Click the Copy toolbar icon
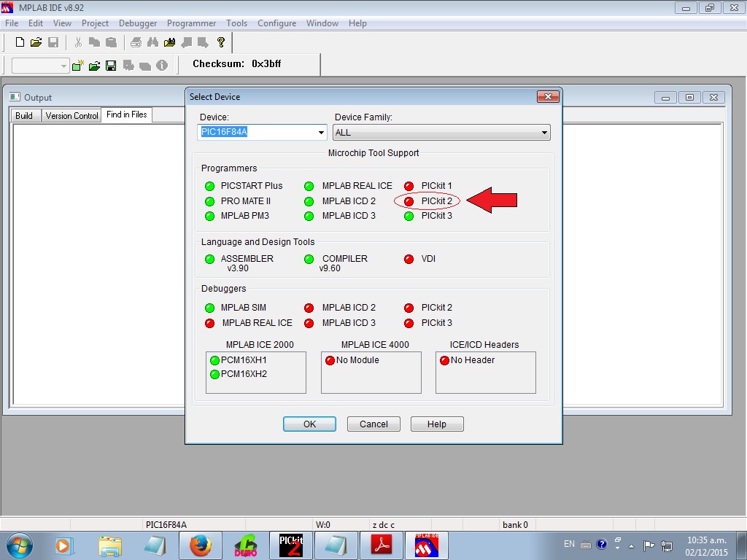 pos(94,42)
